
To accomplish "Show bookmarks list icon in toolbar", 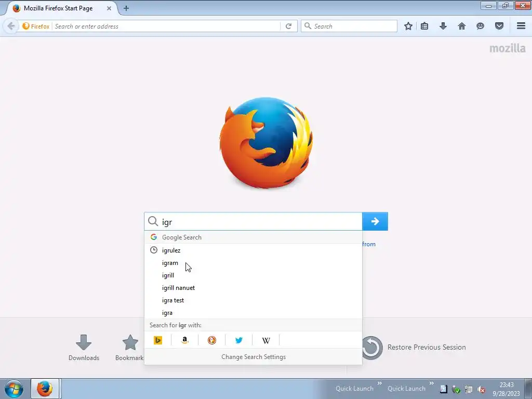I will tap(424, 26).
